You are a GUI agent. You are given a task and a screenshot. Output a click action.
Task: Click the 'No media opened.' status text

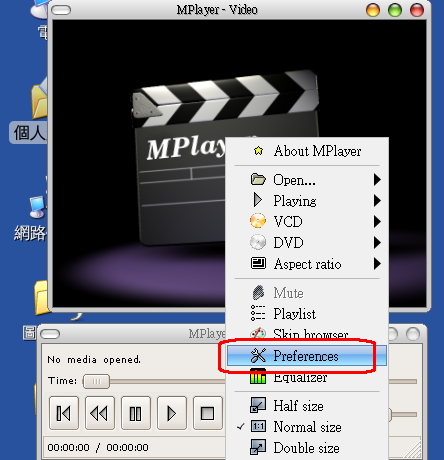pos(94,360)
